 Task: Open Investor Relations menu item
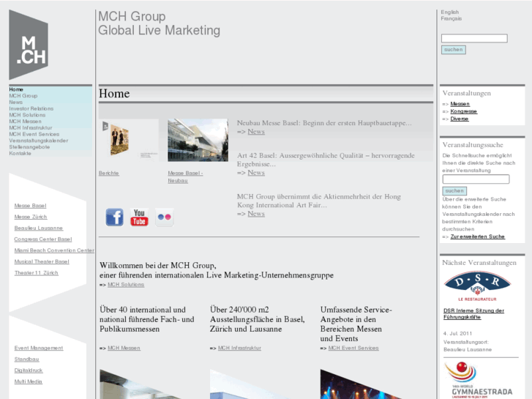tap(31, 108)
